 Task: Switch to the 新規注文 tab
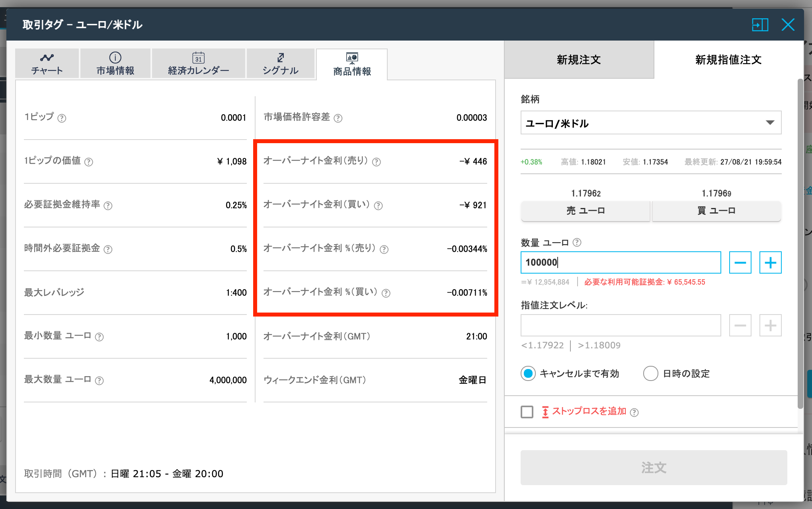[579, 60]
